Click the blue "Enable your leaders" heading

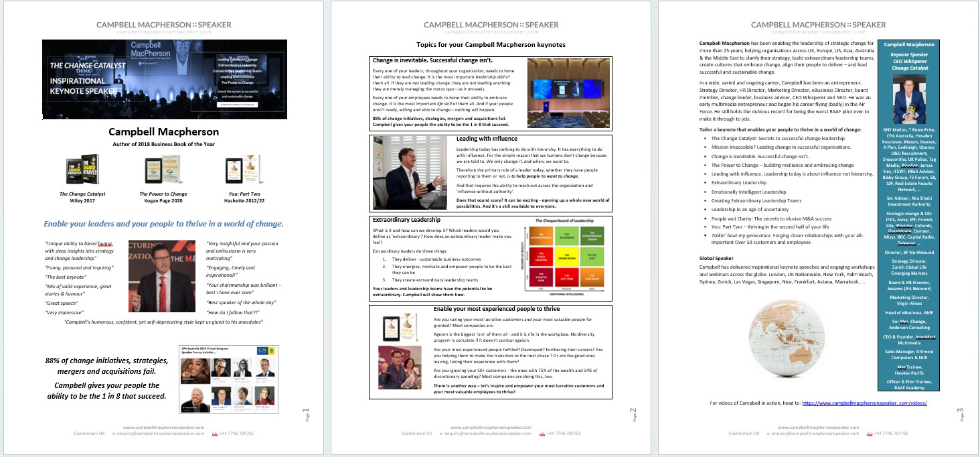coord(164,224)
